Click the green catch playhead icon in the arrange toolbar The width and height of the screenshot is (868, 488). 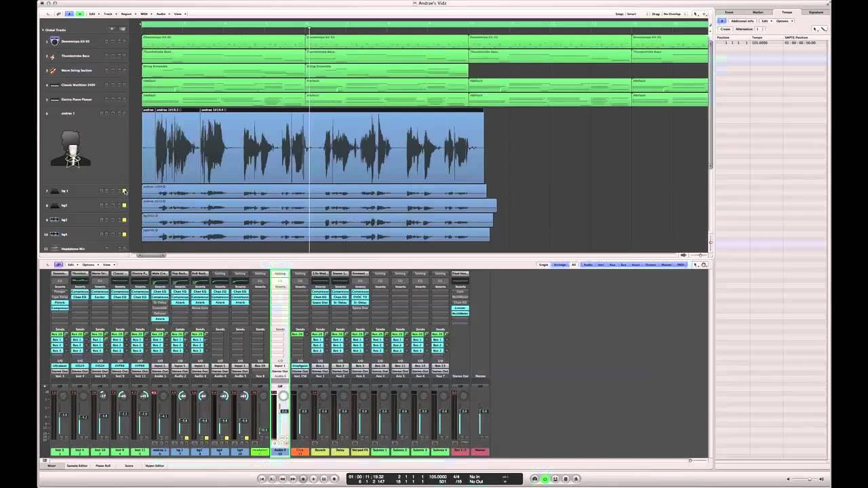tap(80, 14)
